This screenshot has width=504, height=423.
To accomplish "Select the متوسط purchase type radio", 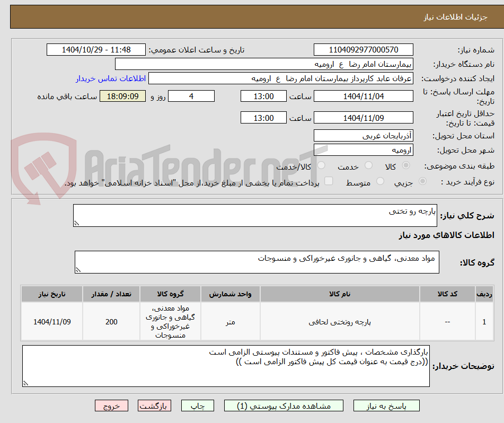I will pyautogui.click(x=380, y=181).
